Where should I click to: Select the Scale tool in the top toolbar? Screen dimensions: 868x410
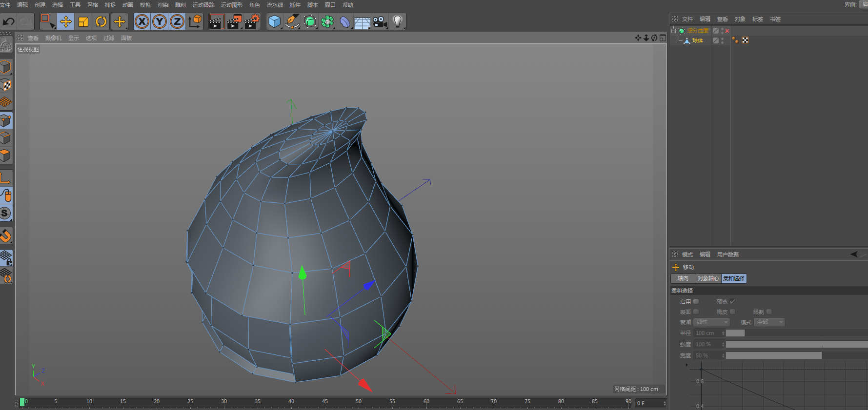(83, 21)
